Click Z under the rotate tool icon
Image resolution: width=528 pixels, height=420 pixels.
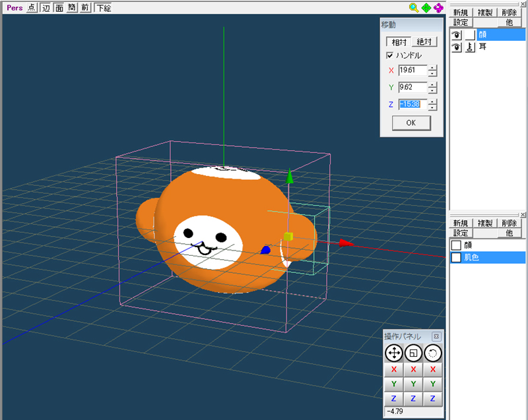(433, 399)
